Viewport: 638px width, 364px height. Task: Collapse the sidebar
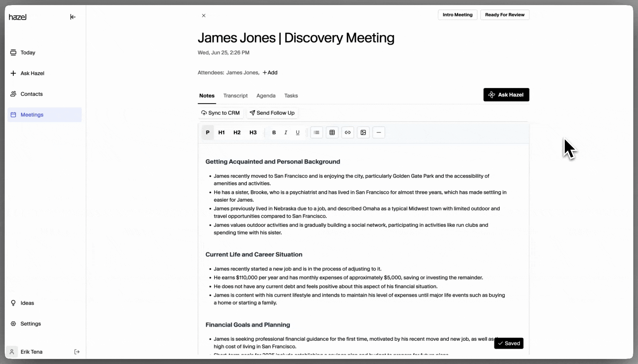pyautogui.click(x=73, y=17)
